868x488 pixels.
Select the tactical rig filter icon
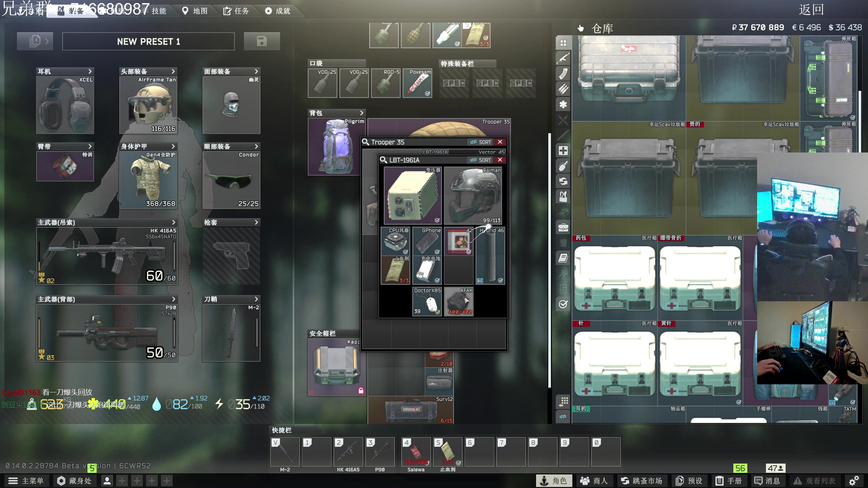(563, 197)
